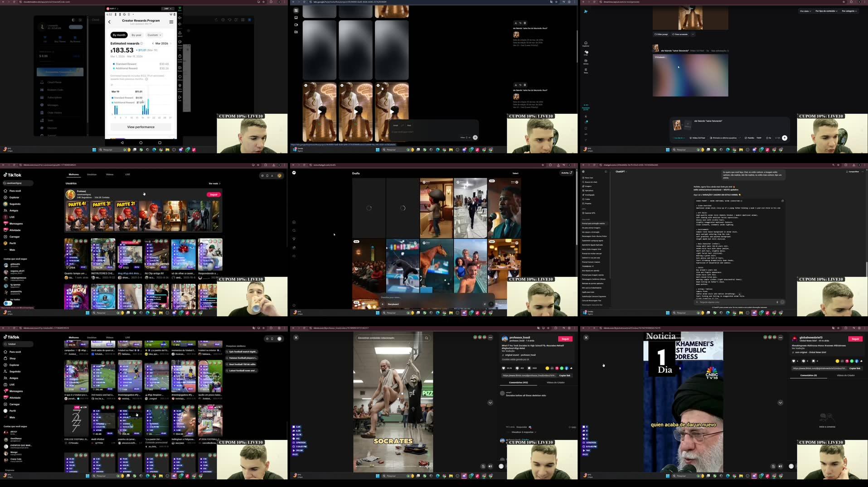
Task: Follow globalnewsbrief3 with the Seguir button
Action: click(x=855, y=338)
